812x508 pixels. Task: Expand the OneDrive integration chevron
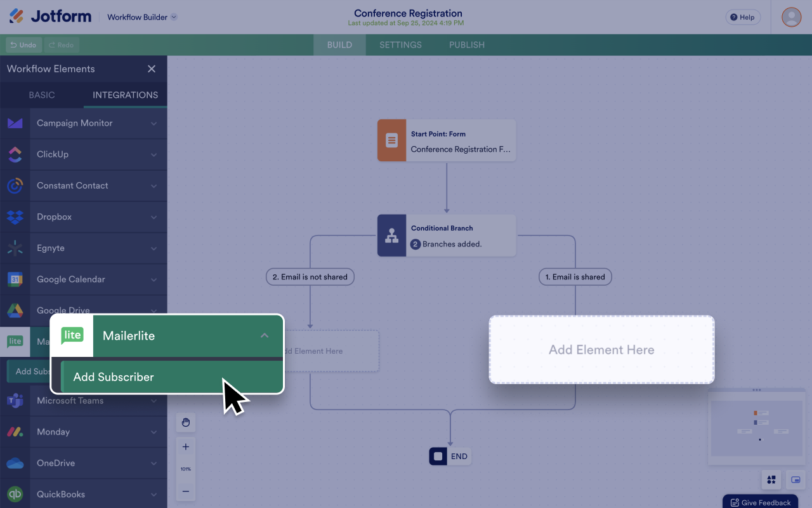(154, 463)
